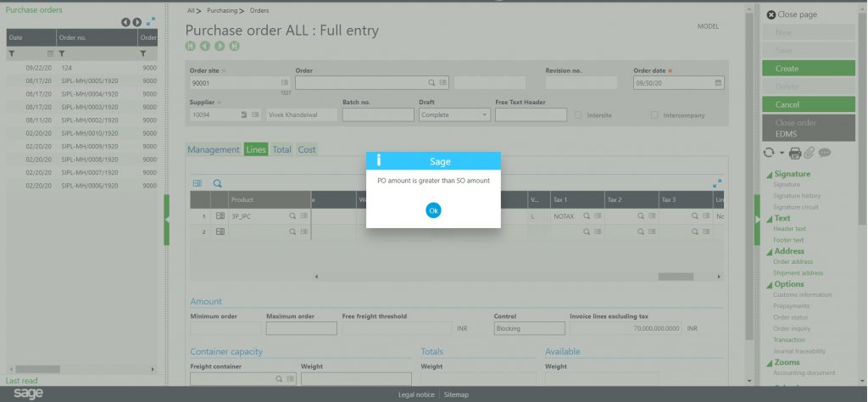Open the Draft Complete dropdown
The image size is (868, 402).
(x=454, y=114)
